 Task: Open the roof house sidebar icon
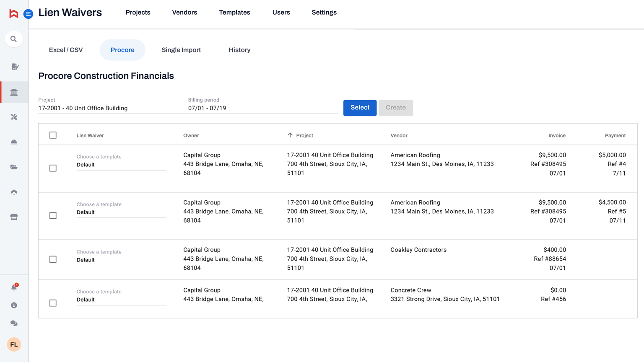(x=14, y=192)
